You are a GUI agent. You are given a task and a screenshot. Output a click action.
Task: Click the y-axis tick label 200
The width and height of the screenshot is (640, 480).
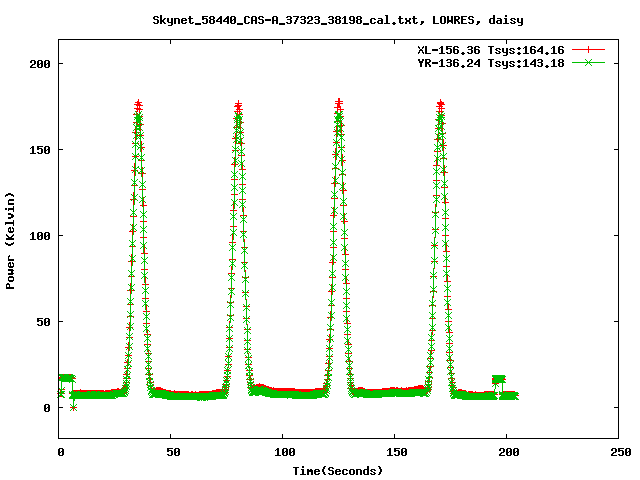[x=40, y=64]
